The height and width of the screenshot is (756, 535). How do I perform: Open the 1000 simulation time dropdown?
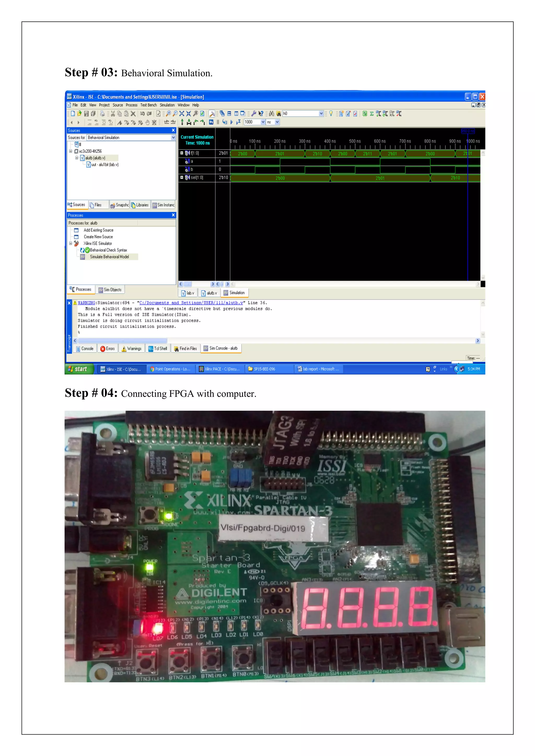pos(263,122)
